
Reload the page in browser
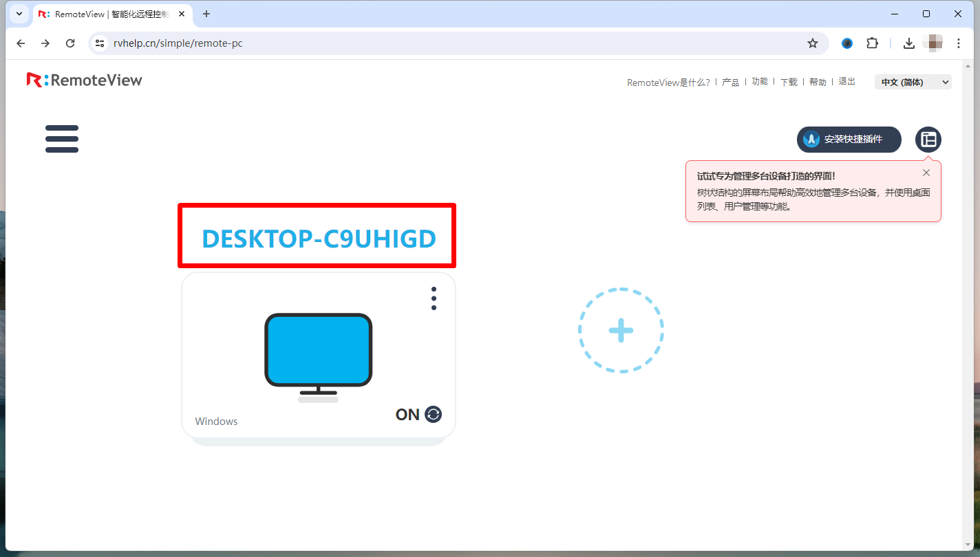pyautogui.click(x=70, y=43)
